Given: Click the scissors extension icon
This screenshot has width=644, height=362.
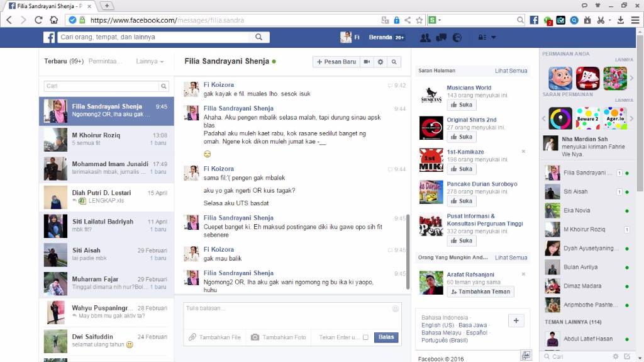Looking at the screenshot, I should point(601,20).
